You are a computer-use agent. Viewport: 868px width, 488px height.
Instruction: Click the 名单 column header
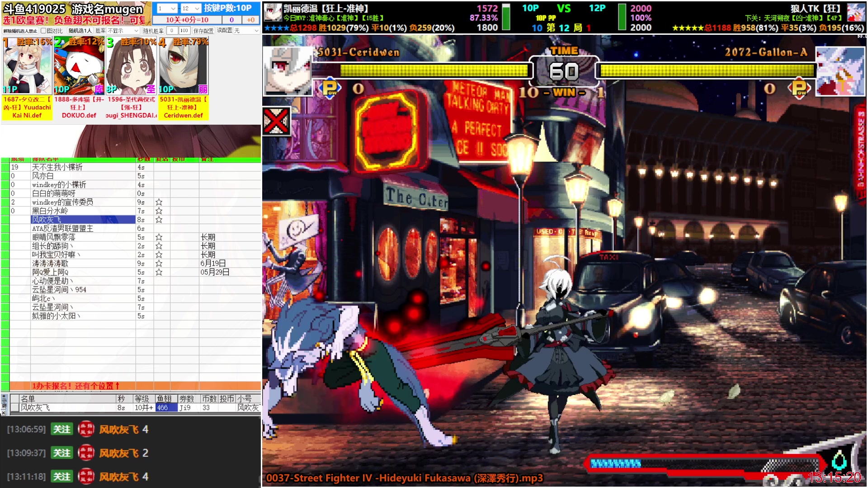[x=68, y=399]
